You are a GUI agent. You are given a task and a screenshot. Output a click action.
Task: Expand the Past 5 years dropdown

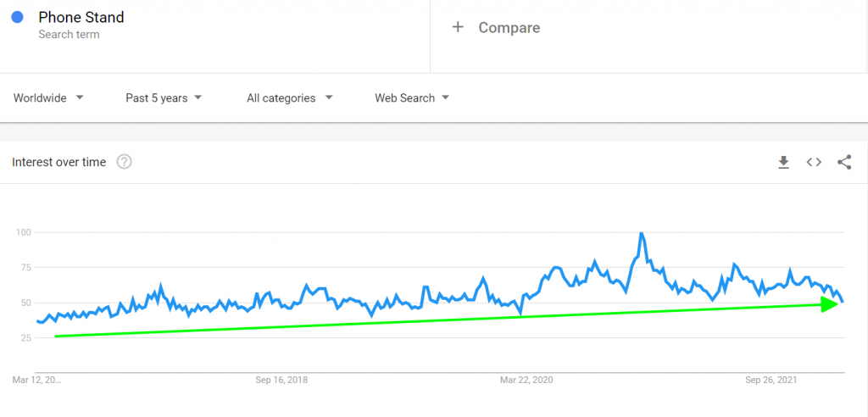164,98
